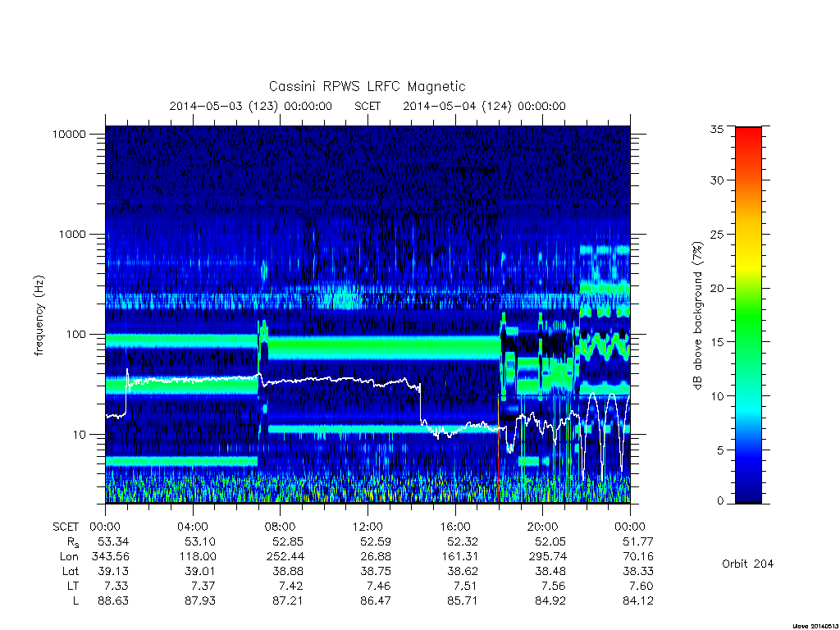The image size is (840, 630).
Task: Click the '0' colorbar tick label
Action: tap(720, 501)
